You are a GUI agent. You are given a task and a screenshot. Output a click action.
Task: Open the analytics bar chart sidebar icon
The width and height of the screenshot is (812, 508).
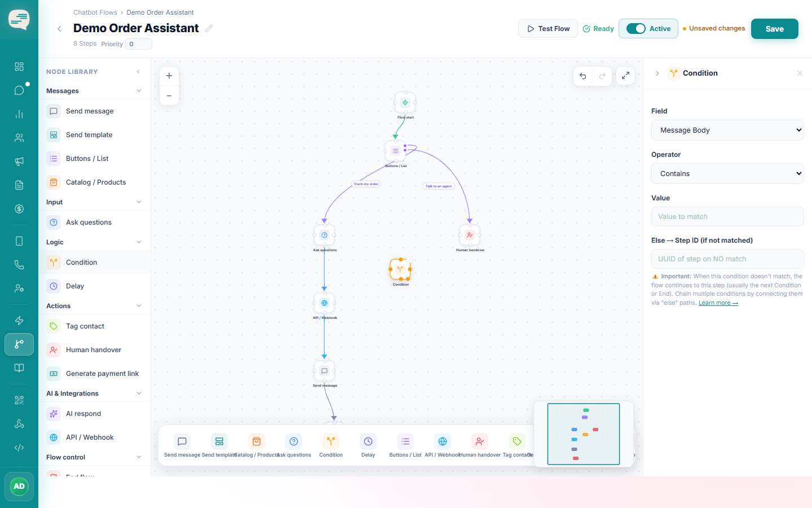[19, 114]
